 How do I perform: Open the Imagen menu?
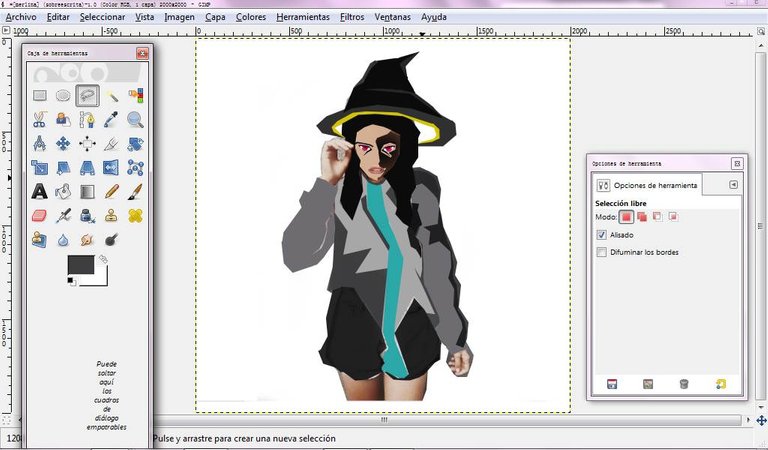click(x=179, y=17)
